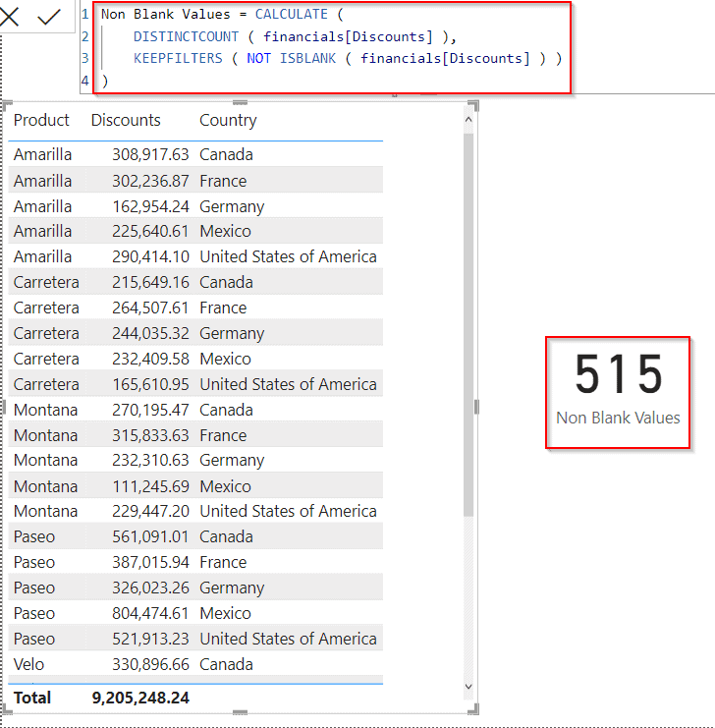Image resolution: width=715 pixels, height=728 pixels.
Task: Sort table by Product column header
Action: [41, 120]
